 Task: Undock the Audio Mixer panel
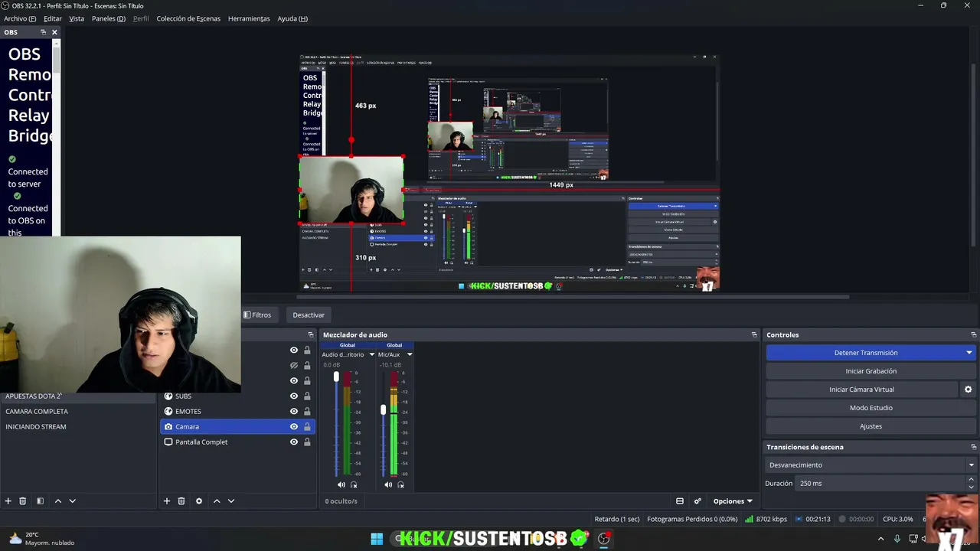coord(754,335)
